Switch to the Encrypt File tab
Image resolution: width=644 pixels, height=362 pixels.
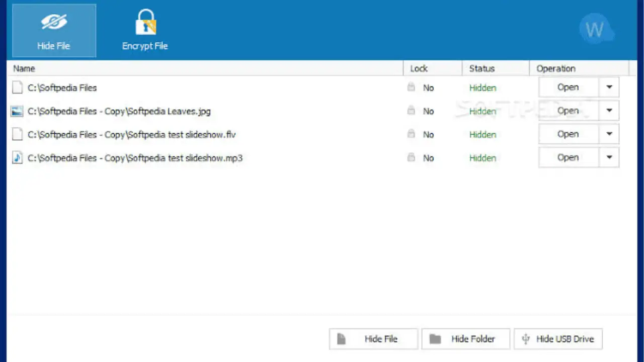tap(145, 30)
